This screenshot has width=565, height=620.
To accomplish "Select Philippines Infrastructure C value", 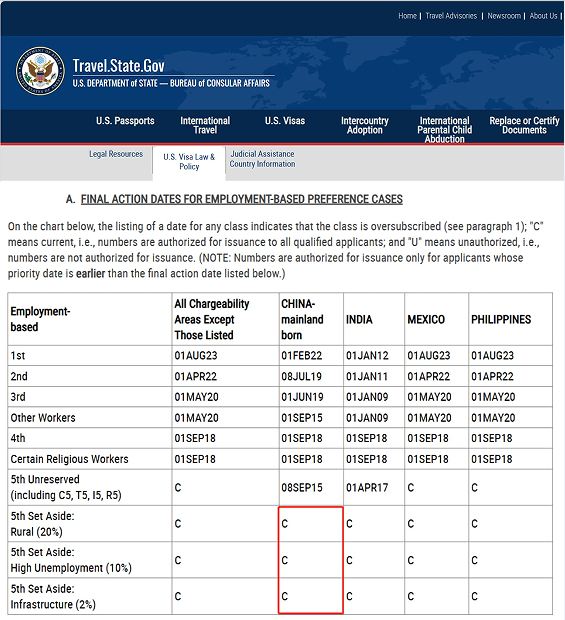I will (474, 596).
